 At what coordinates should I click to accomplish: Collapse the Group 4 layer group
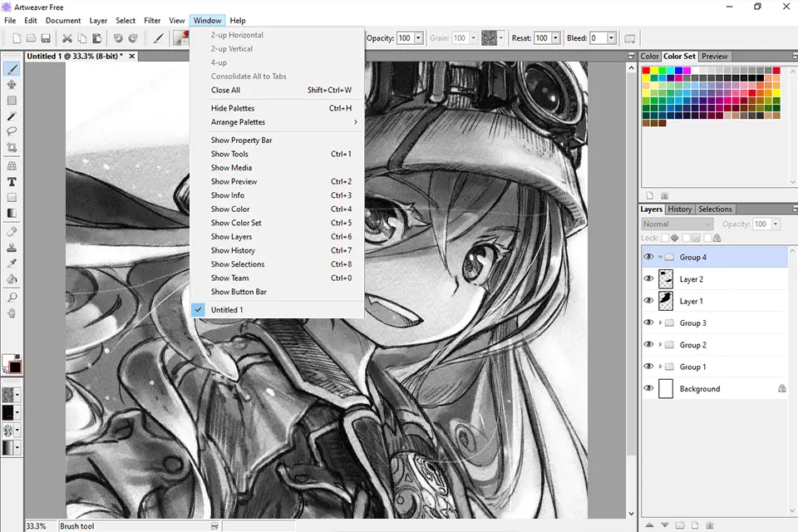(x=660, y=257)
